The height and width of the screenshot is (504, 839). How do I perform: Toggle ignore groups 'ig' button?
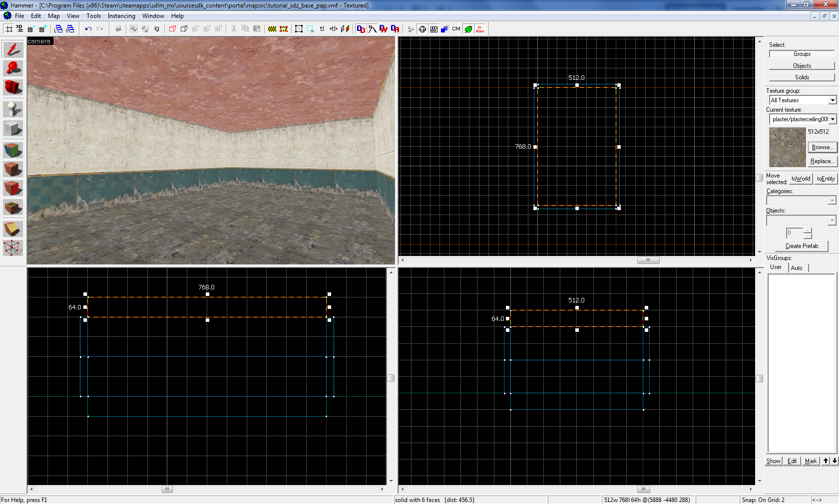pos(157,29)
